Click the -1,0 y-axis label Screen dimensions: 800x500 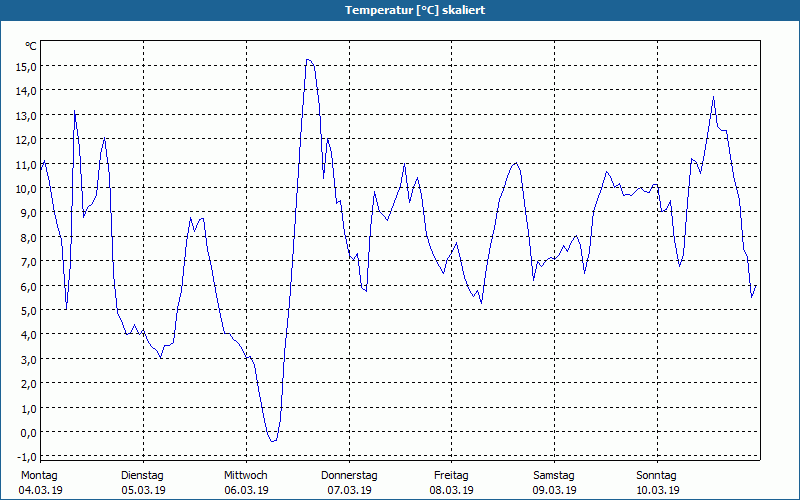click(x=27, y=457)
